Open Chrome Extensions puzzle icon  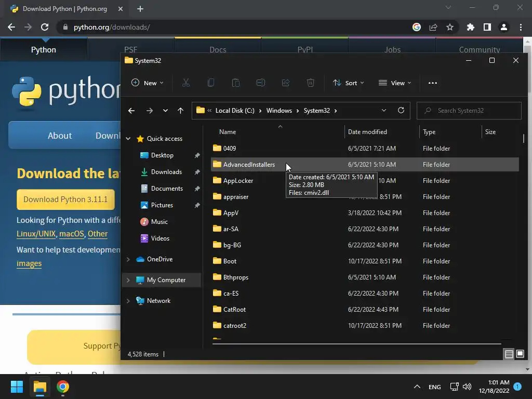tap(470, 27)
